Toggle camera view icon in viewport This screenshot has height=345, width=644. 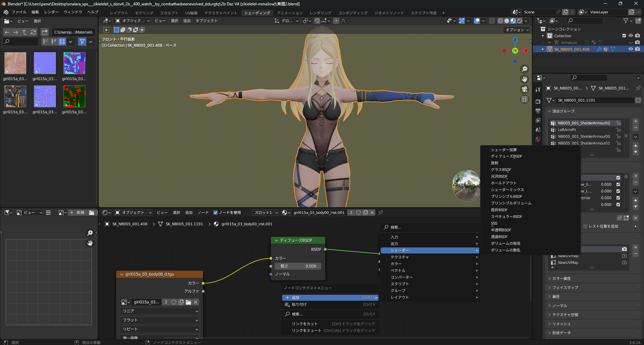click(525, 89)
